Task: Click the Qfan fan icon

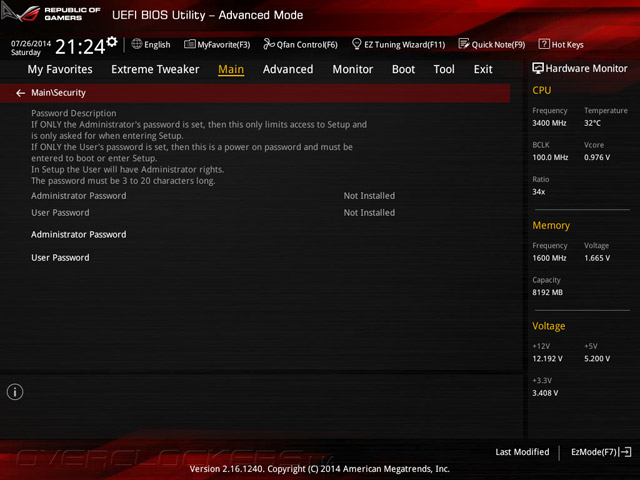Action: tap(269, 44)
